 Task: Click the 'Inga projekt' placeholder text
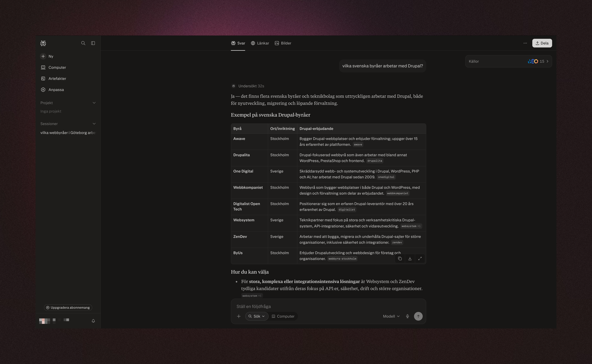click(51, 111)
